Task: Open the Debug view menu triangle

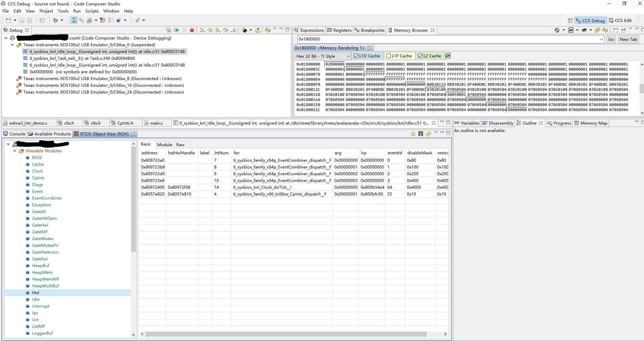Action: pos(275,29)
